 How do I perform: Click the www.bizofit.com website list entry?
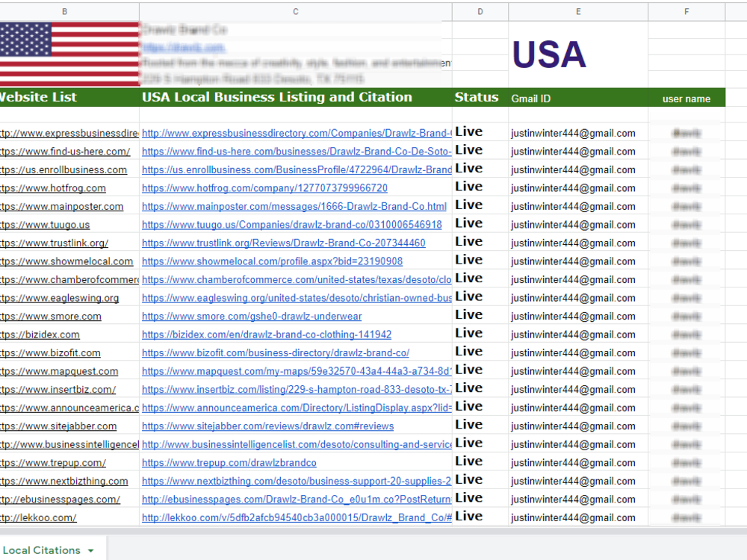[50, 353]
